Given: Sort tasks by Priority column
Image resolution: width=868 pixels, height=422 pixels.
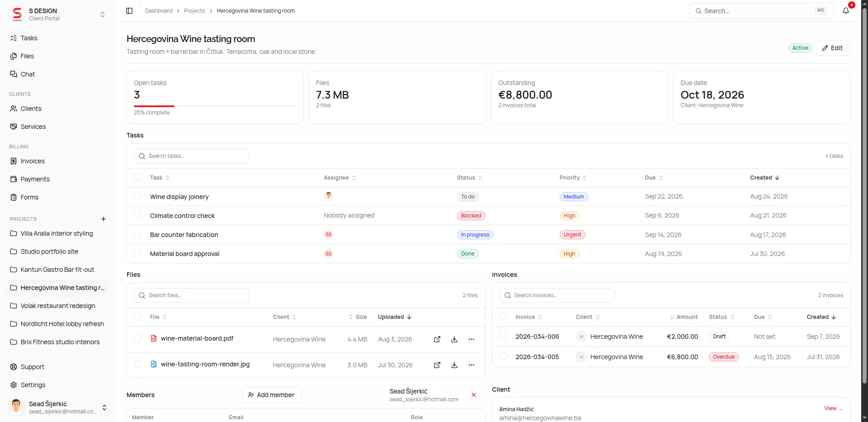Looking at the screenshot, I should (x=573, y=178).
